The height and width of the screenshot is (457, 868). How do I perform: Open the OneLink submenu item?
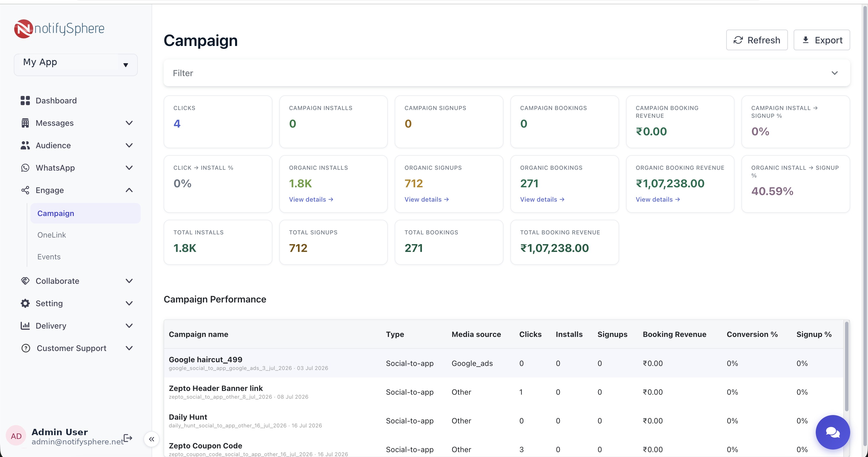(x=52, y=235)
